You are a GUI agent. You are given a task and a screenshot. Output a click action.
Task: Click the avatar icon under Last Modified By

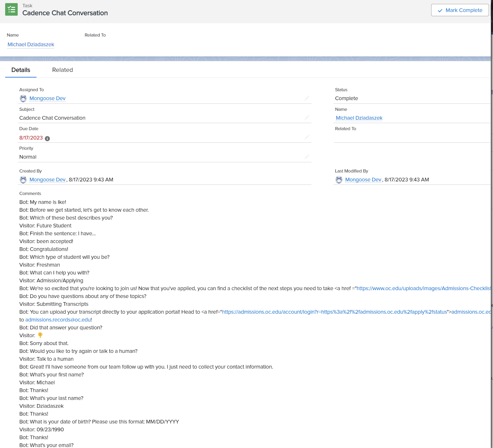pyautogui.click(x=339, y=180)
